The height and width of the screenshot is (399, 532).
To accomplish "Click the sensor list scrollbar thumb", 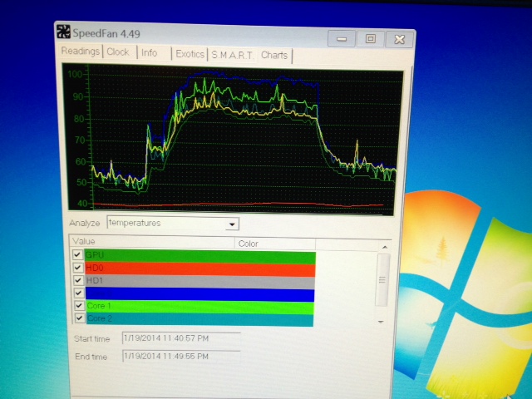I will (382, 280).
